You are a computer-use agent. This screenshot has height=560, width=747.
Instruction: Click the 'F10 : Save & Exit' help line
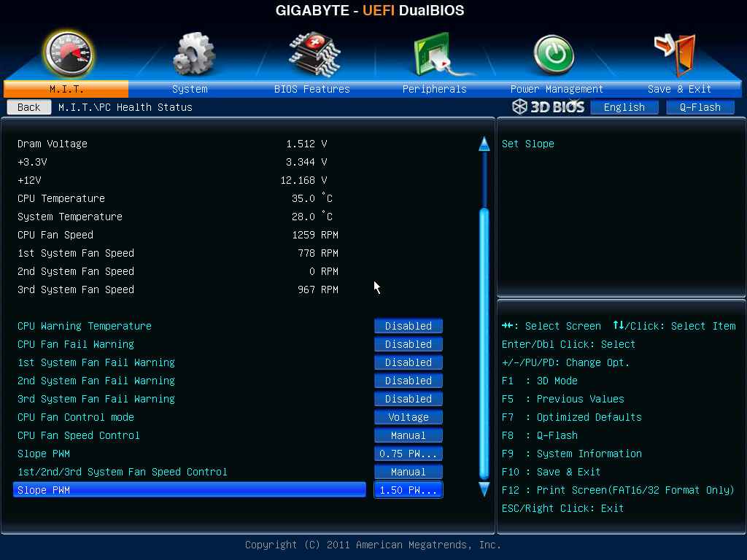click(551, 472)
